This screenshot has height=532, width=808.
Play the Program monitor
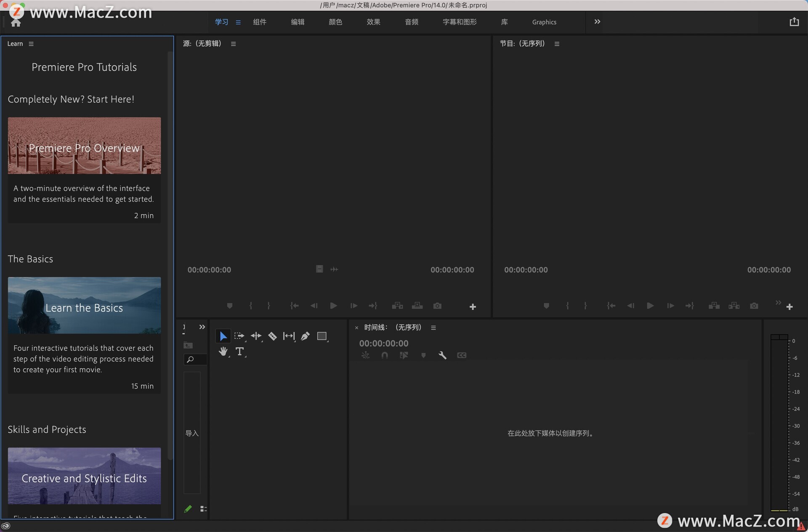(650, 306)
